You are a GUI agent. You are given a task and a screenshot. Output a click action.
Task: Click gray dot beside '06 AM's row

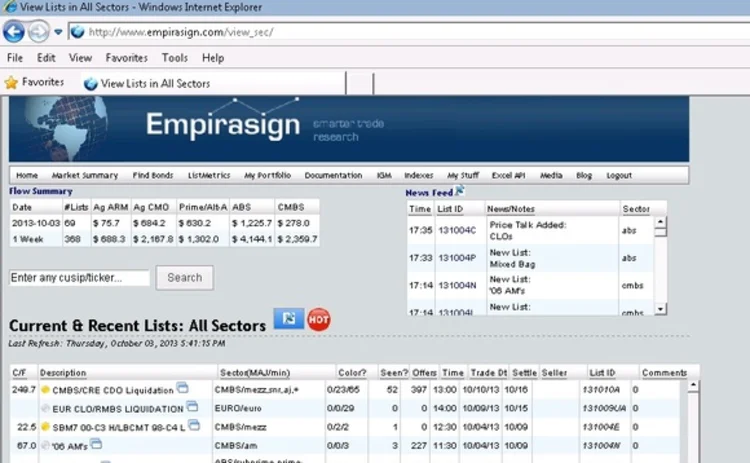click(45, 445)
